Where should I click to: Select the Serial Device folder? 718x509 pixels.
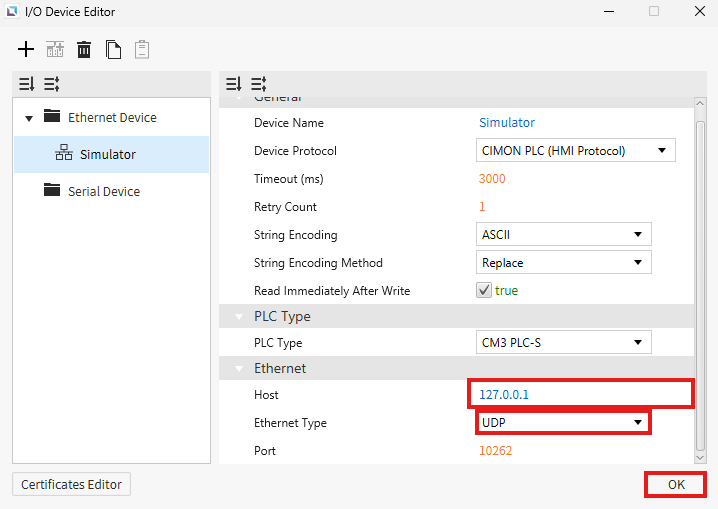[103, 191]
